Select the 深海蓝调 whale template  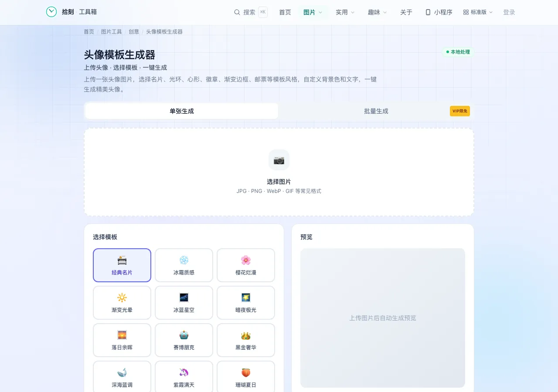coord(122,377)
